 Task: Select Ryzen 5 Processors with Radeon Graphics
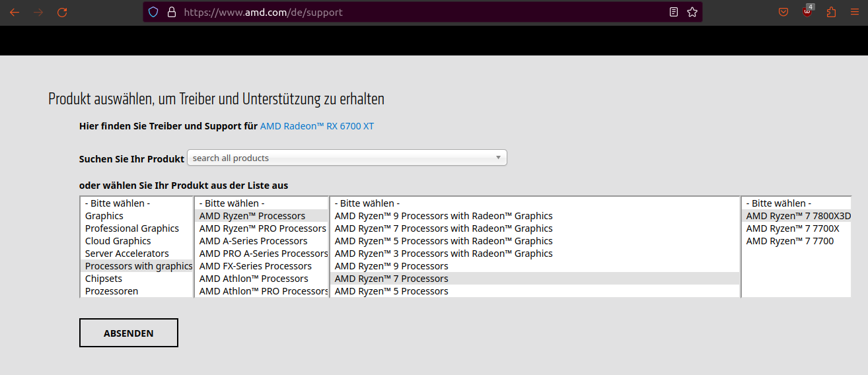[535, 241]
